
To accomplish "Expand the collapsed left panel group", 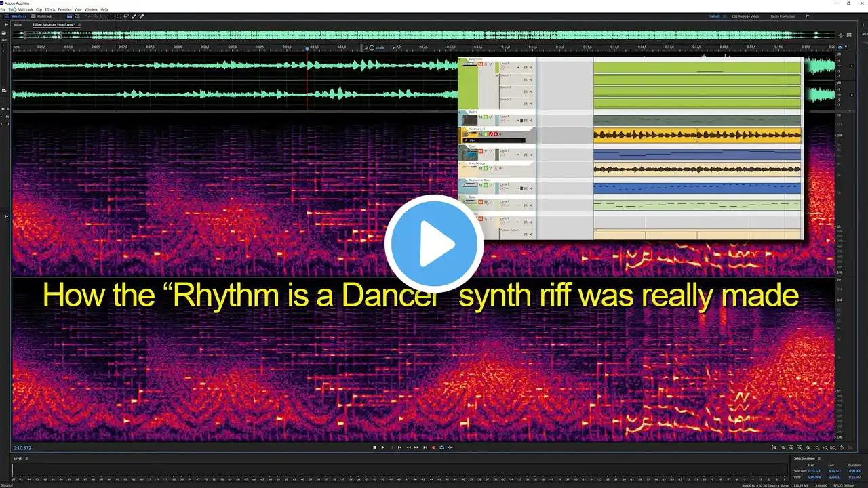I will coord(6,25).
